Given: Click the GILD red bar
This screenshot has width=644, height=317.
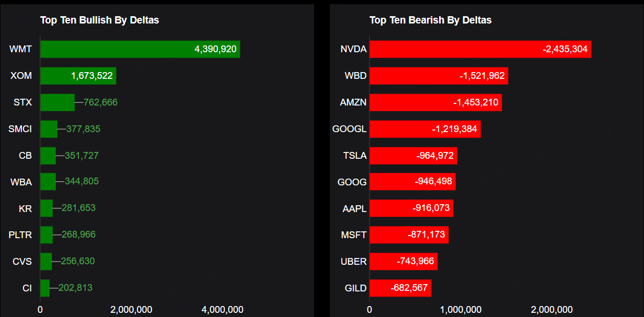Looking at the screenshot, I should (x=400, y=288).
